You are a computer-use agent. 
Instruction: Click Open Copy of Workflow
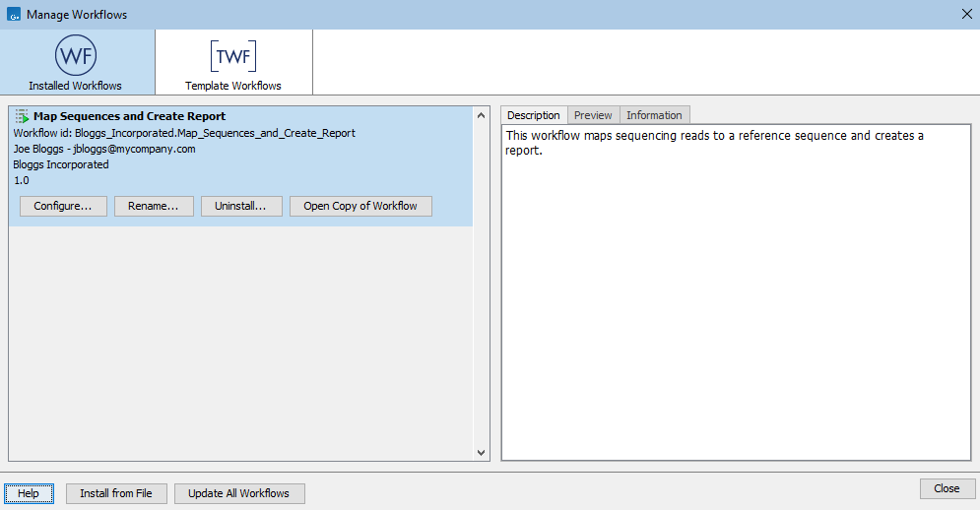pyautogui.click(x=360, y=206)
